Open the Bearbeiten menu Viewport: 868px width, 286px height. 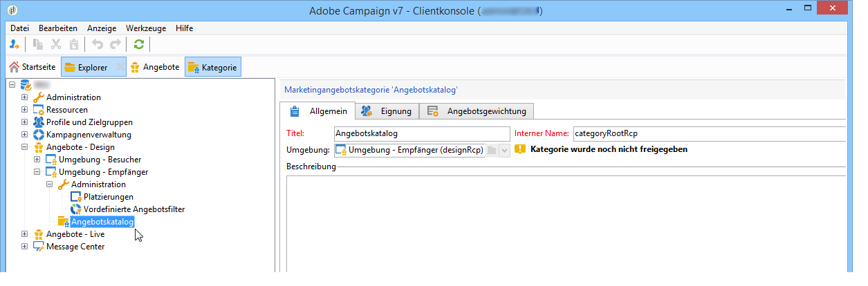point(58,28)
